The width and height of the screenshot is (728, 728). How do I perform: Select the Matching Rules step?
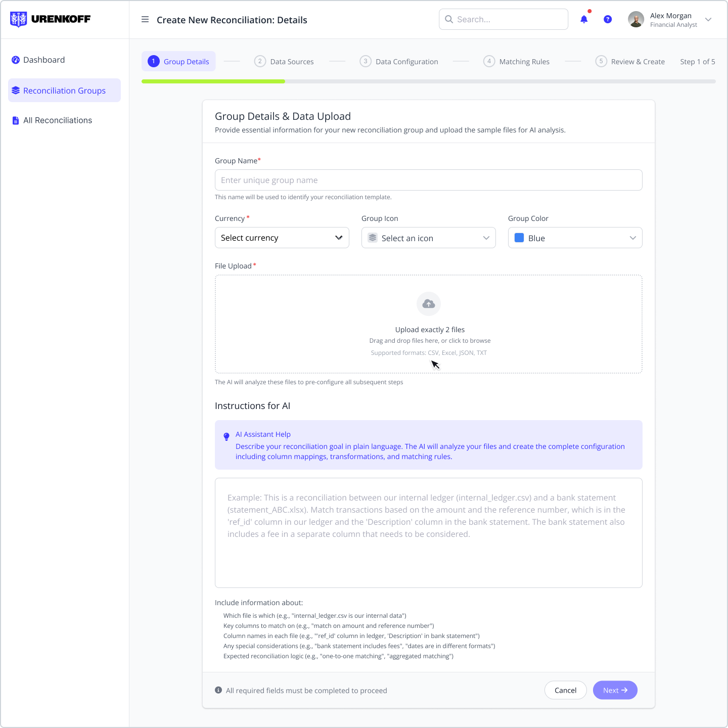pos(517,61)
